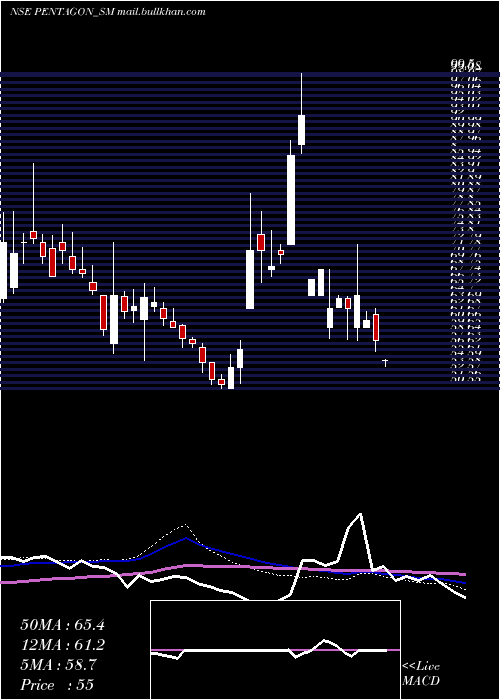Click the last small candle near 55
This screenshot has height=700, width=500.
385,362
